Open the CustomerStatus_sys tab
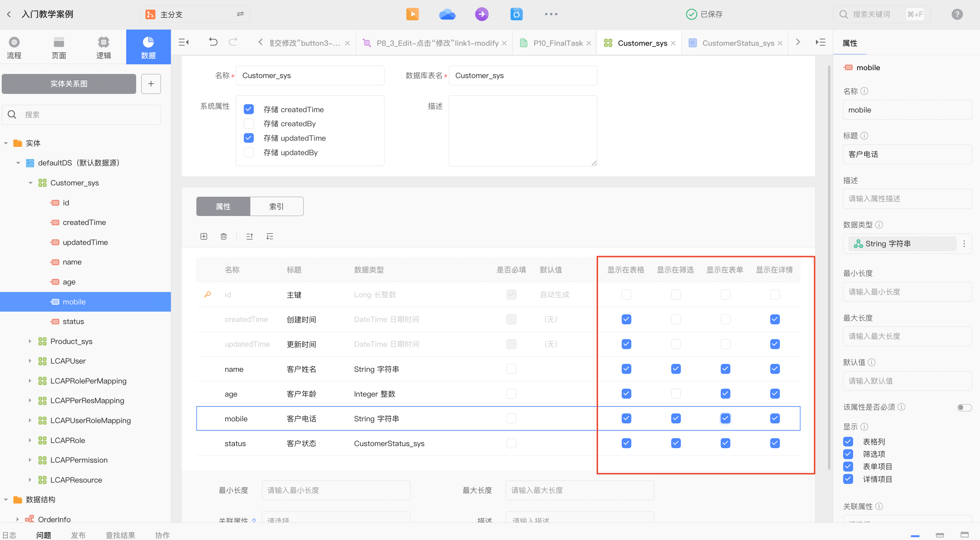This screenshot has width=980, height=540. (738, 43)
